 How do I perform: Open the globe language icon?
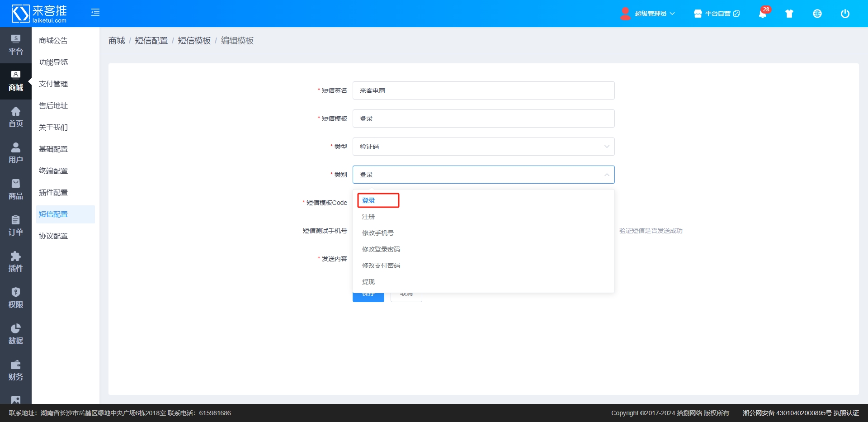tap(817, 14)
